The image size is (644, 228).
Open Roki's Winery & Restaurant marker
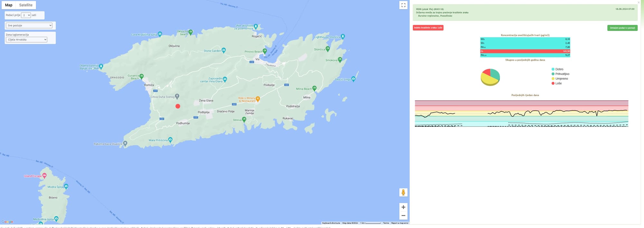pos(258,99)
